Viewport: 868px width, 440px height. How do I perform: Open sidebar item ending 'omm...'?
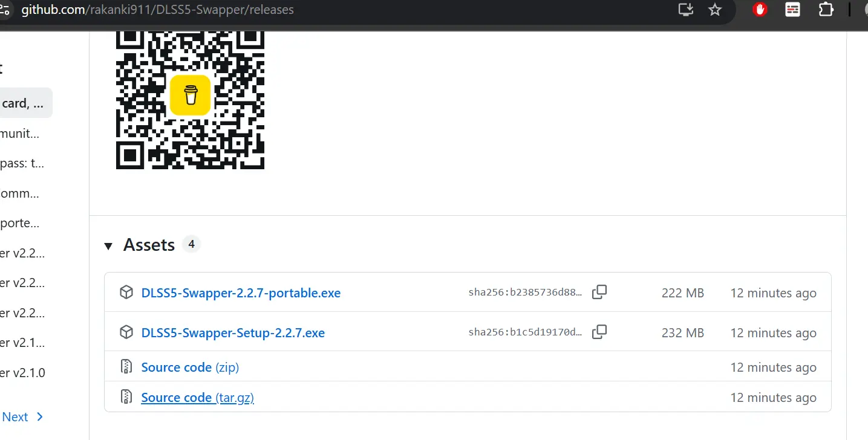tap(20, 193)
